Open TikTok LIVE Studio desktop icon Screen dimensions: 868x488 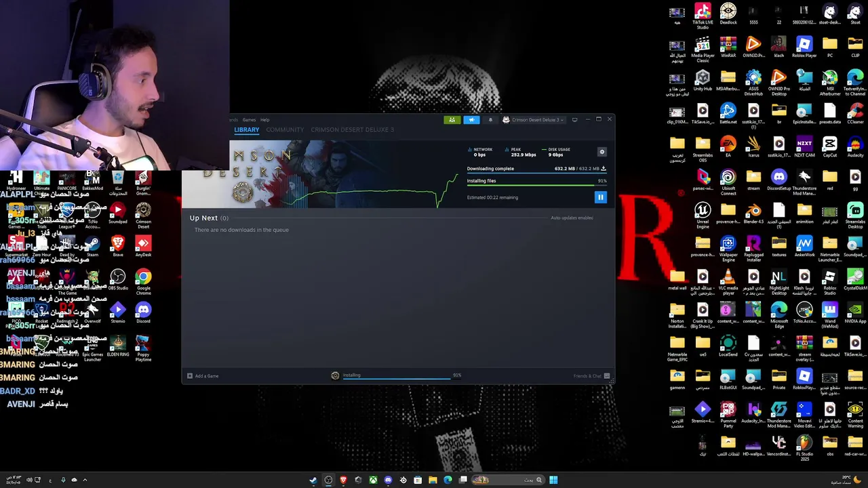703,16
